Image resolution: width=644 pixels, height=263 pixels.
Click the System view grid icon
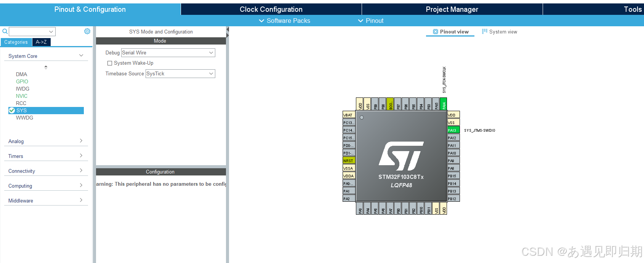tap(485, 32)
